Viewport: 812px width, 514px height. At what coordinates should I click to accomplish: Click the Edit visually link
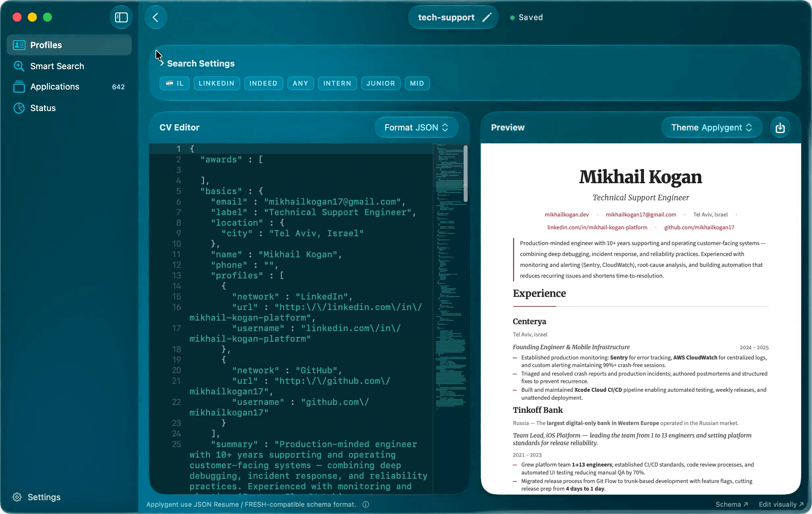(781, 504)
